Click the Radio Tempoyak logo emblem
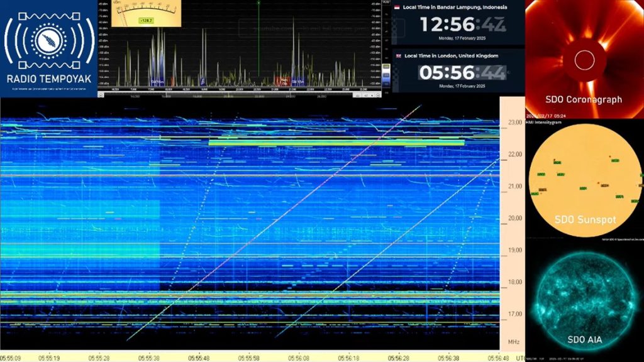 (x=49, y=40)
